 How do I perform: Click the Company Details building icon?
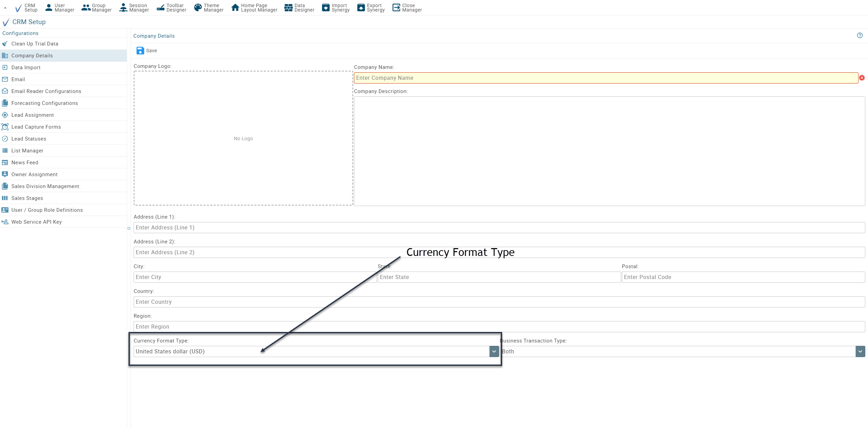[5, 55]
